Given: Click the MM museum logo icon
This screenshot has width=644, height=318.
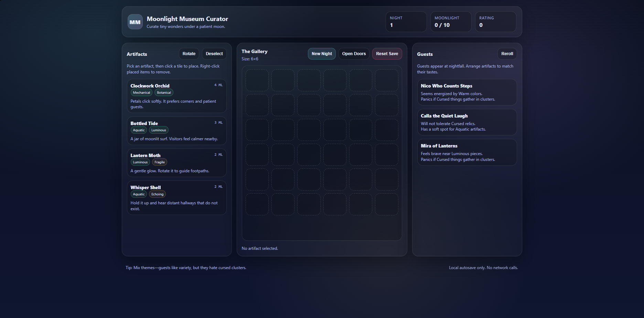Looking at the screenshot, I should coord(135,22).
